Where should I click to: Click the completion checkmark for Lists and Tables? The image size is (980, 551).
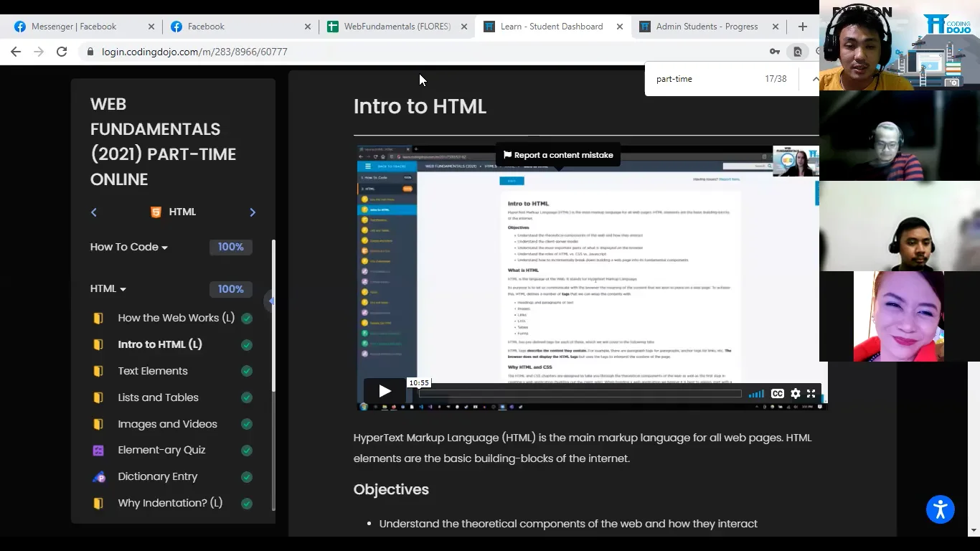pyautogui.click(x=247, y=398)
